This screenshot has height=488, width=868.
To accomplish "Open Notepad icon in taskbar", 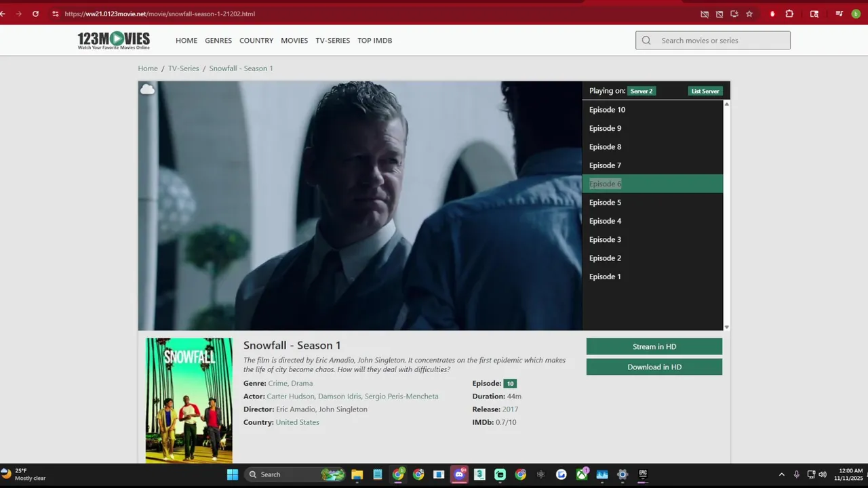I will 378,474.
